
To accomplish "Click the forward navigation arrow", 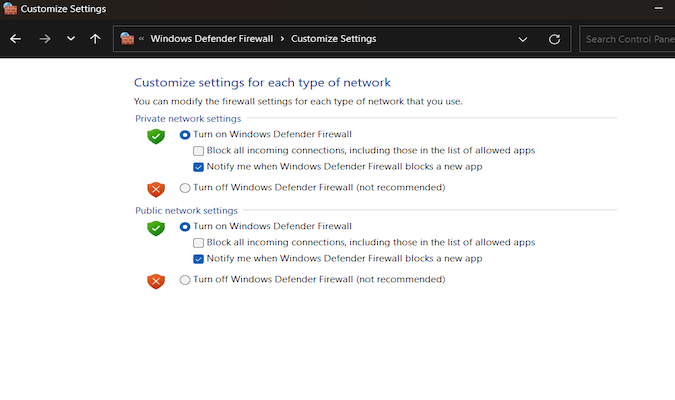I will [45, 39].
